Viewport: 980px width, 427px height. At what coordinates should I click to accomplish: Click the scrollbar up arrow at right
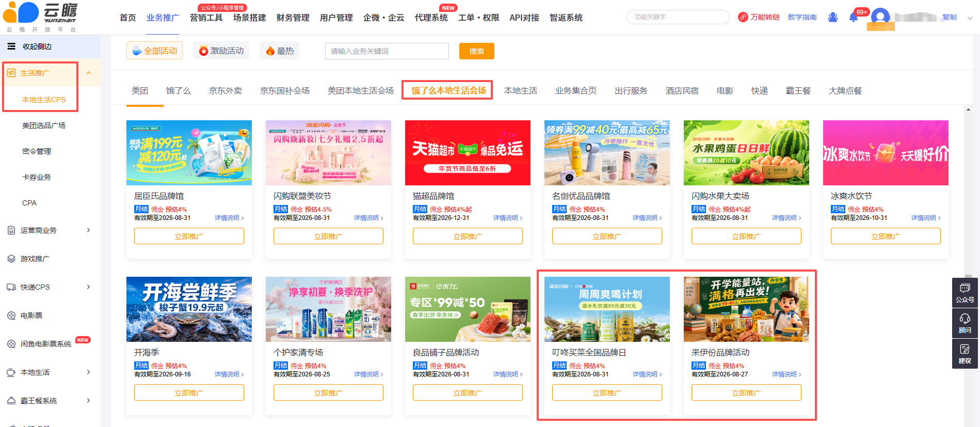click(968, 109)
